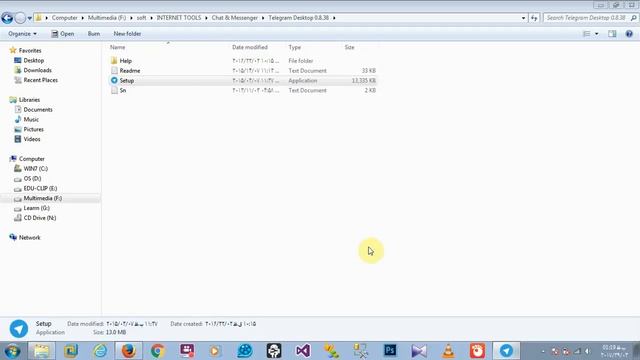Open Desktop in Favorites

(33, 60)
